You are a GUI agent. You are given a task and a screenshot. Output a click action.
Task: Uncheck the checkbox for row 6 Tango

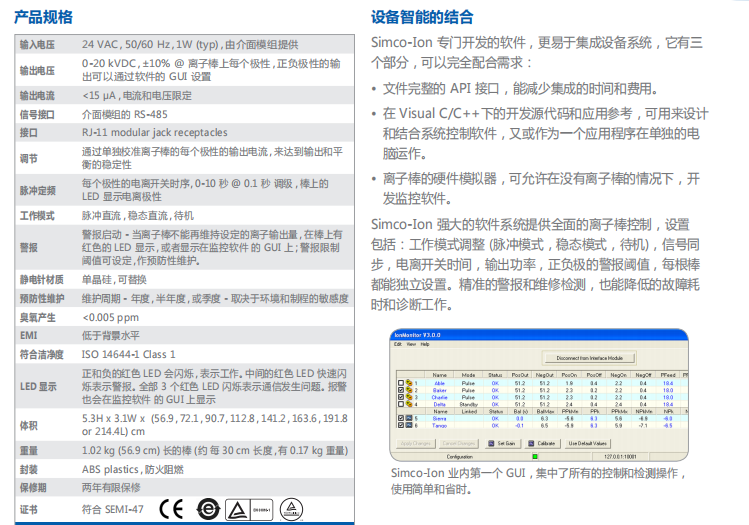point(401,425)
